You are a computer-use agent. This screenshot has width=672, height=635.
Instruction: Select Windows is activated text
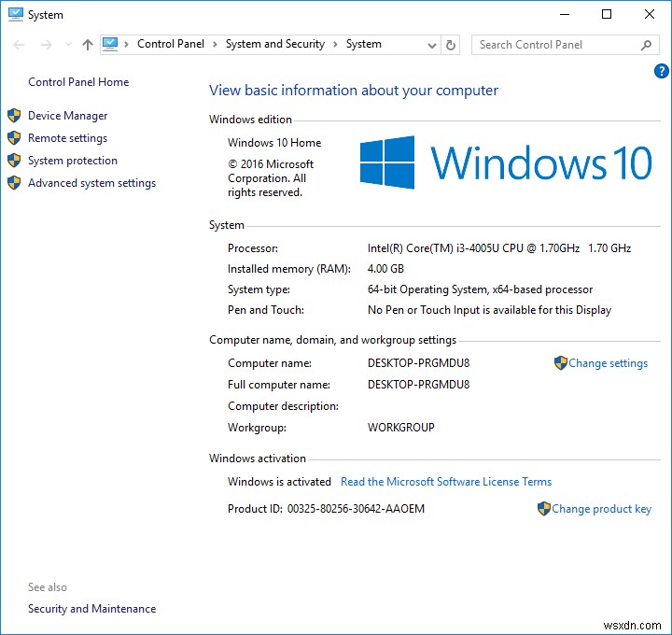point(279,482)
